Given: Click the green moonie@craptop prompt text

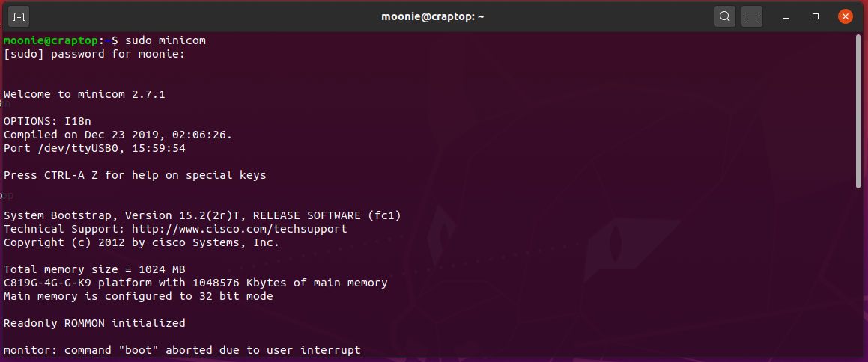Looking at the screenshot, I should coord(51,40).
